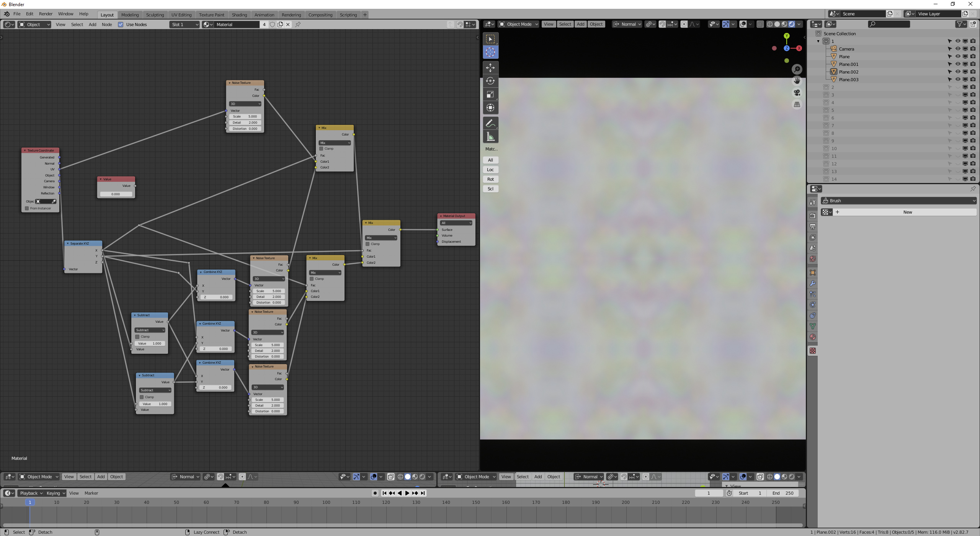This screenshot has height=536, width=980.
Task: Click the top Noise Texture Scale slider
Action: coord(245,116)
